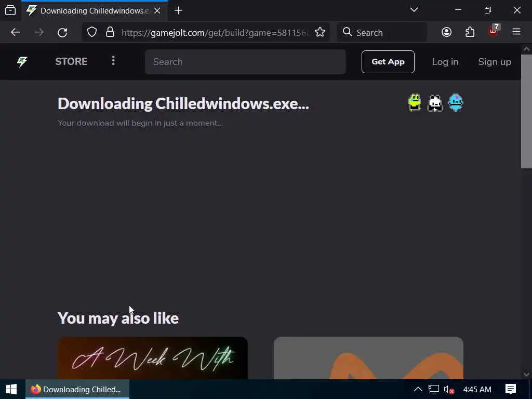Open the tracking protection shield icon

pyautogui.click(x=92, y=32)
